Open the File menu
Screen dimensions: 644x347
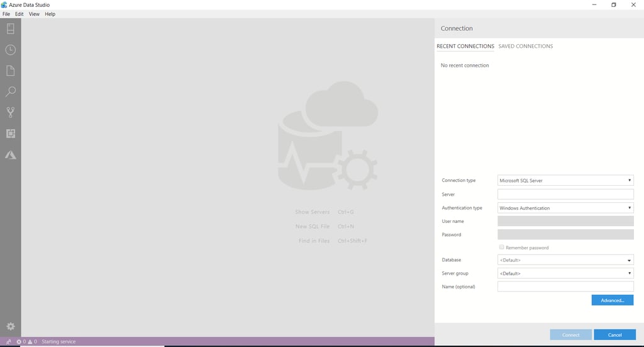(6, 14)
